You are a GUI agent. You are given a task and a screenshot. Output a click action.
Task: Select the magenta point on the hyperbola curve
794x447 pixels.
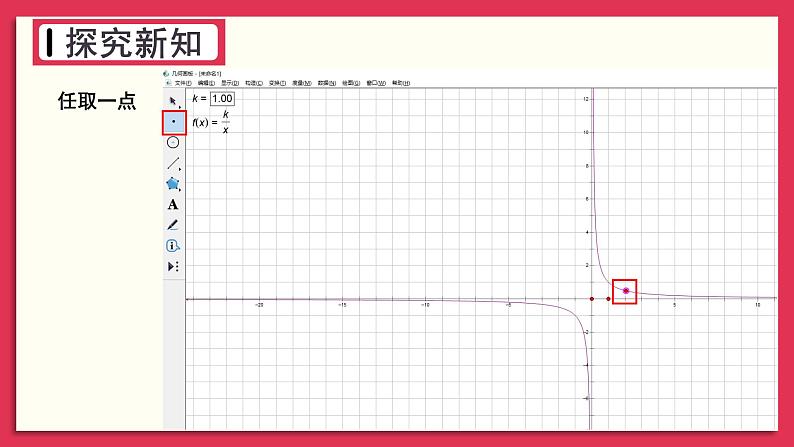coord(626,291)
